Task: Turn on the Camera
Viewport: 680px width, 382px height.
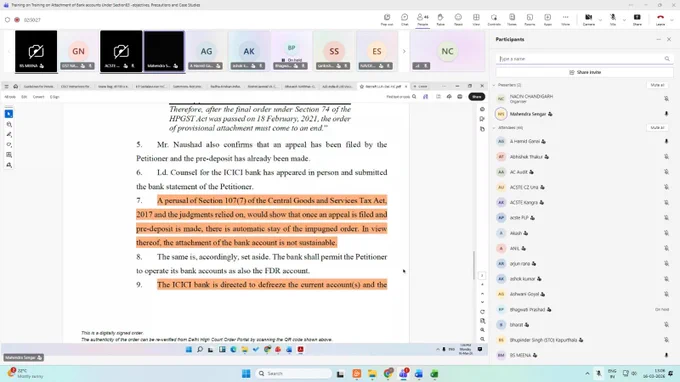Action: (588, 19)
